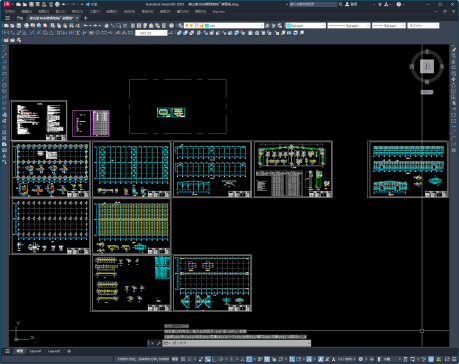The height and width of the screenshot is (364, 459).
Task: Activate the Pan hand tool
Action: [x=106, y=25]
